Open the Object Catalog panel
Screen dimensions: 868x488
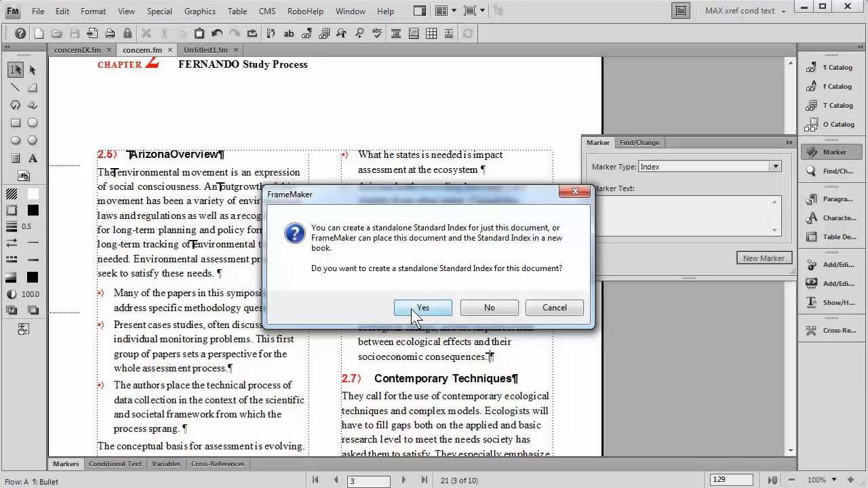(x=831, y=124)
